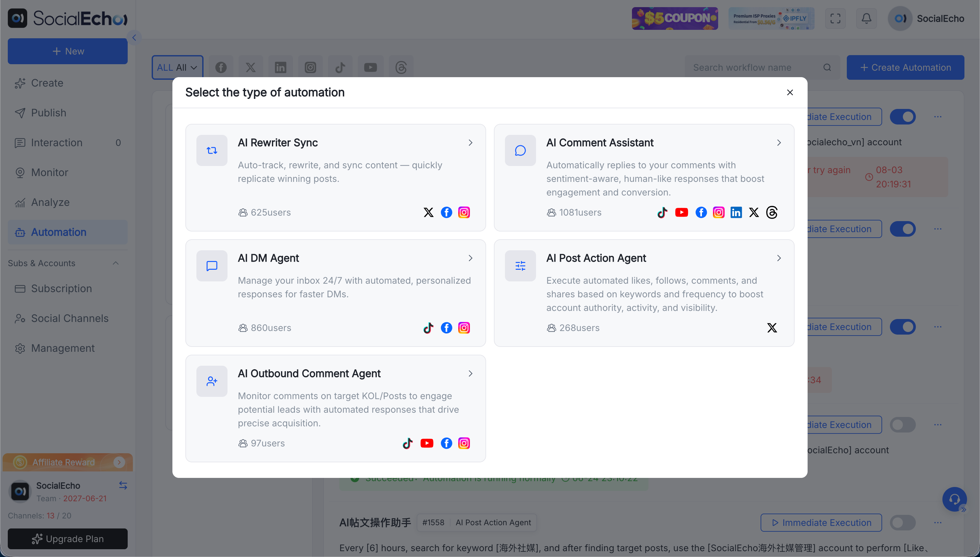
Task: Click the search magnifier icon
Action: click(827, 67)
